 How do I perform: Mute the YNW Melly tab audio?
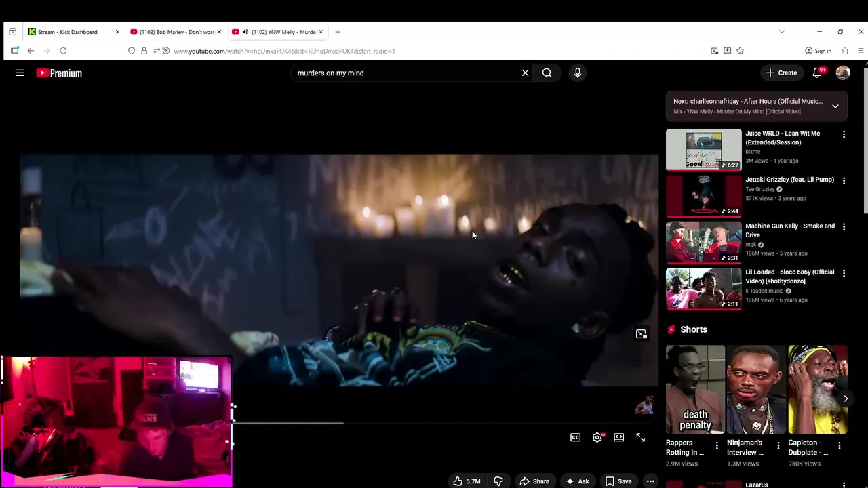245,32
